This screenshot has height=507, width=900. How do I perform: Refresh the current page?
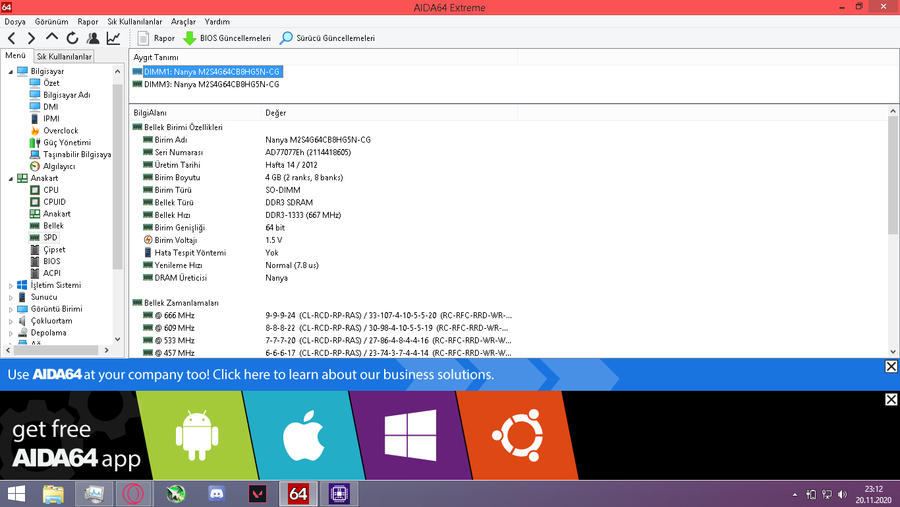(x=72, y=38)
